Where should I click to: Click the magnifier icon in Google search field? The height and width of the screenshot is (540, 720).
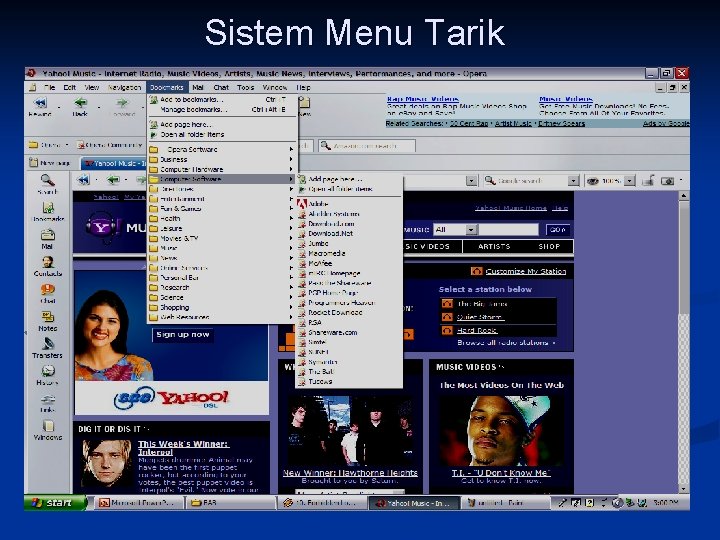490,181
